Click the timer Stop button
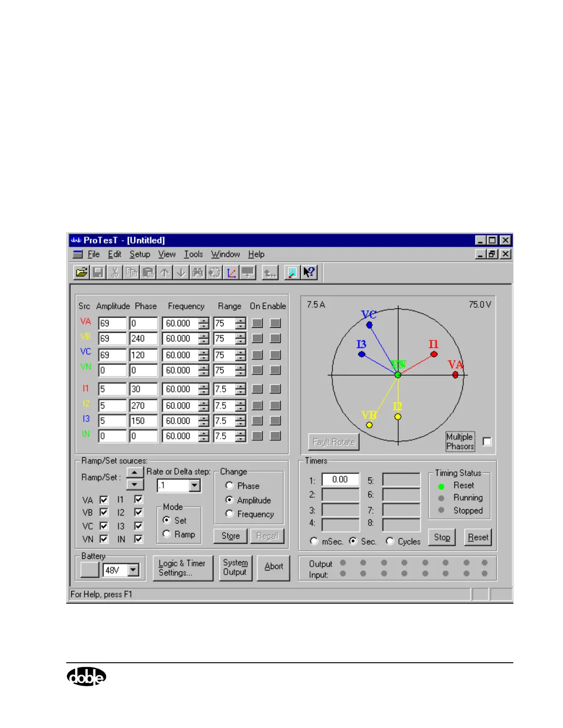563x728 pixels. [x=442, y=537]
